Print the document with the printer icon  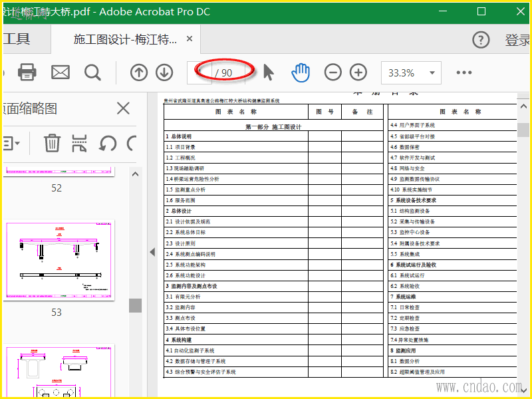click(27, 72)
